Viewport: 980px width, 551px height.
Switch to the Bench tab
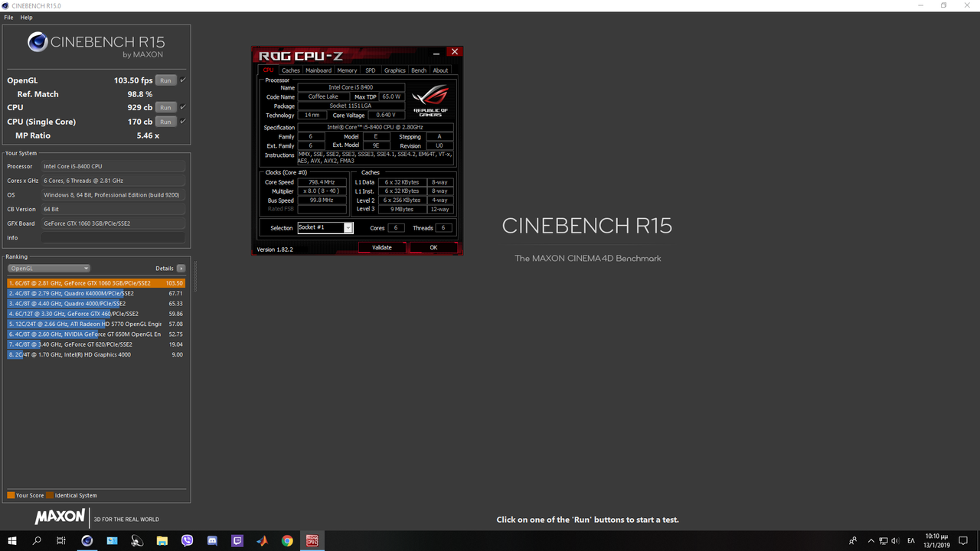point(419,70)
